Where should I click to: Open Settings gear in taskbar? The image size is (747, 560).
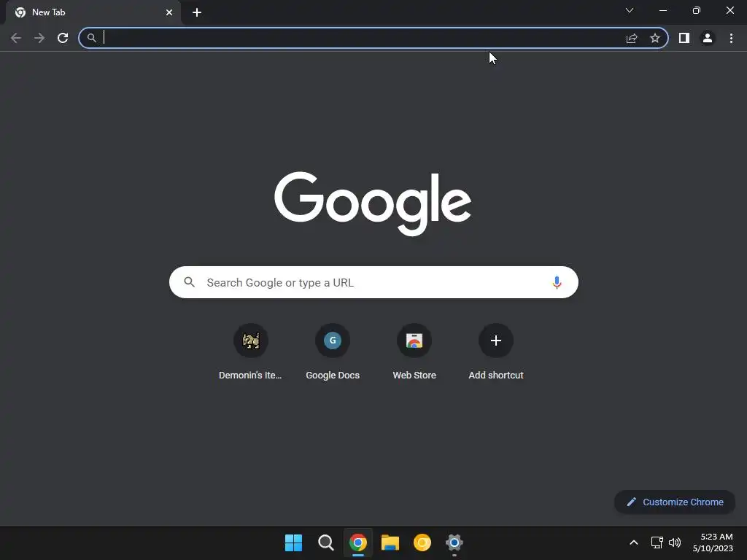454,542
